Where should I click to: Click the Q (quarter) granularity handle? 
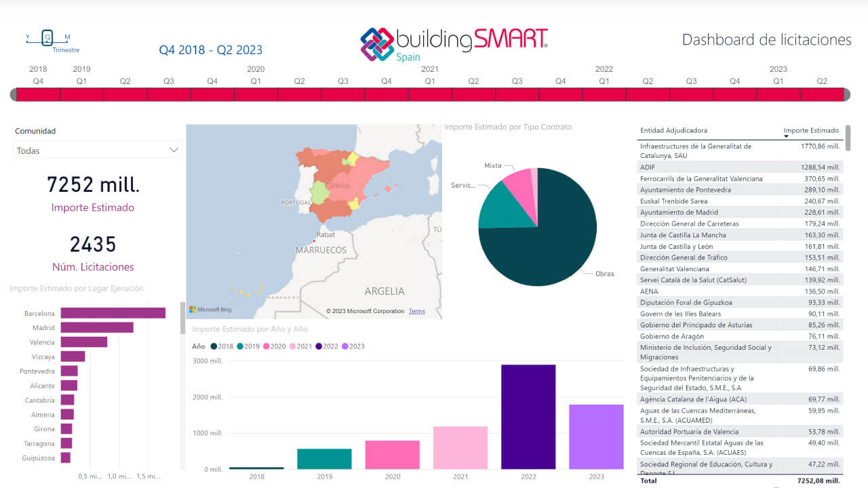47,38
